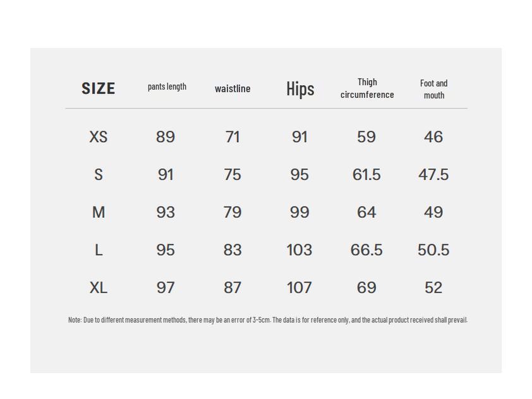Screen dimensions: 532x399
Task: Select the 107 hips value
Action: 299,288
